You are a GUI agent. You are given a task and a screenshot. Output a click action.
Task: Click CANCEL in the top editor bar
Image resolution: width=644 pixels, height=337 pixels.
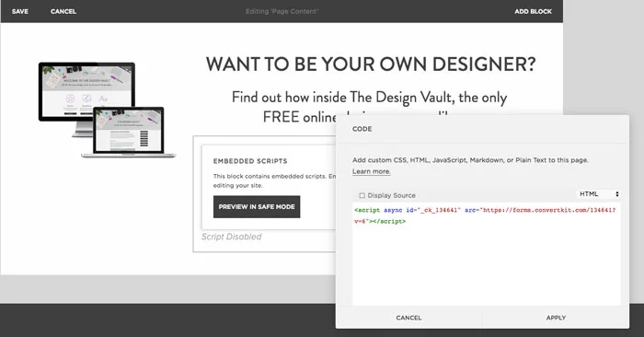63,11
